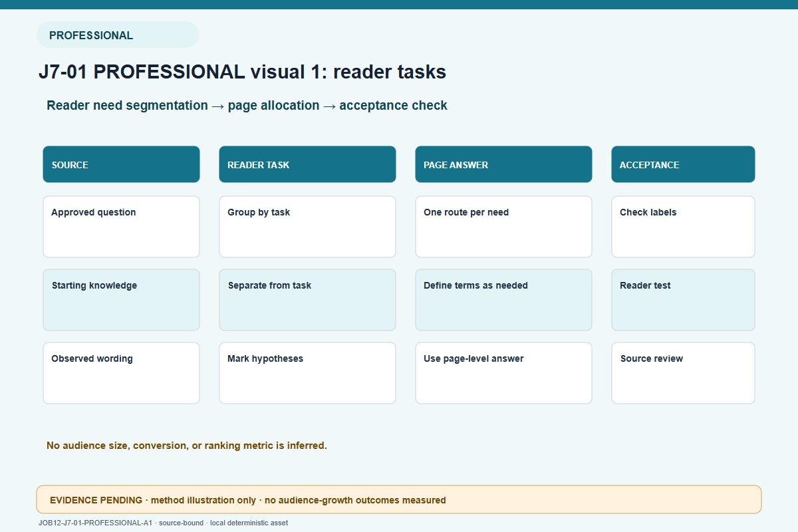Screen dimensions: 798x532
Task: Open the One route per need card
Action: coord(503,227)
